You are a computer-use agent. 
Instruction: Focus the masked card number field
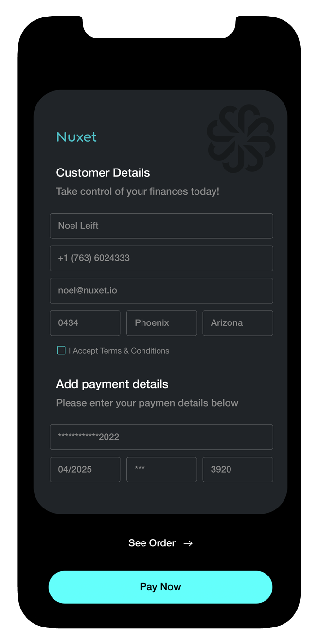tap(161, 437)
